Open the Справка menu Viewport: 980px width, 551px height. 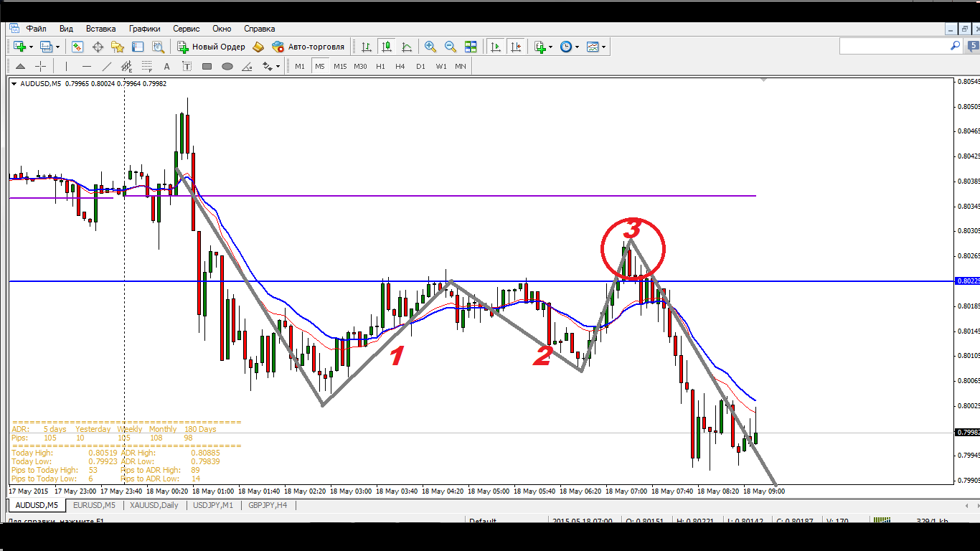(x=260, y=29)
